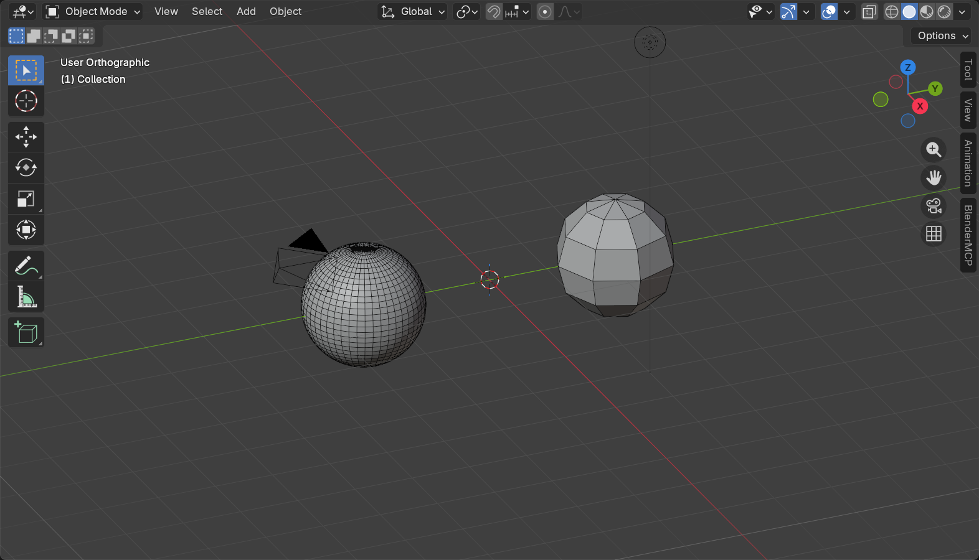This screenshot has width=979, height=560.
Task: Expand the shading options arrow
Action: click(962, 11)
